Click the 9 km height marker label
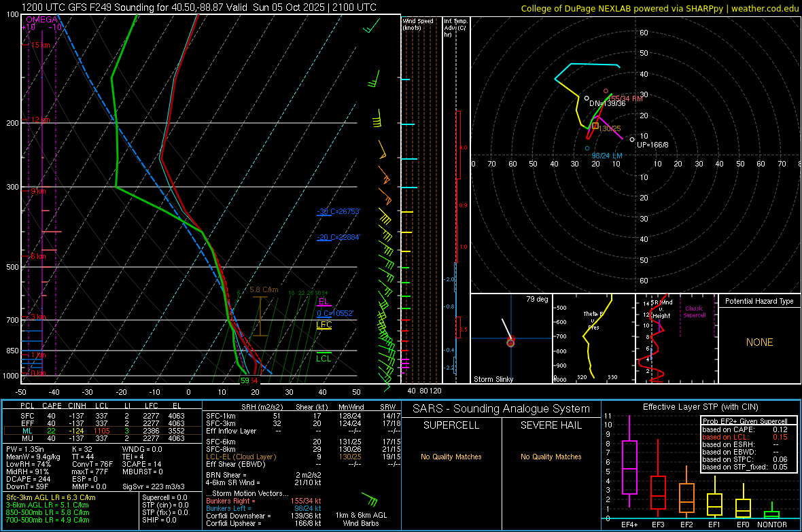Image resolution: width=802 pixels, height=532 pixels. (38, 191)
